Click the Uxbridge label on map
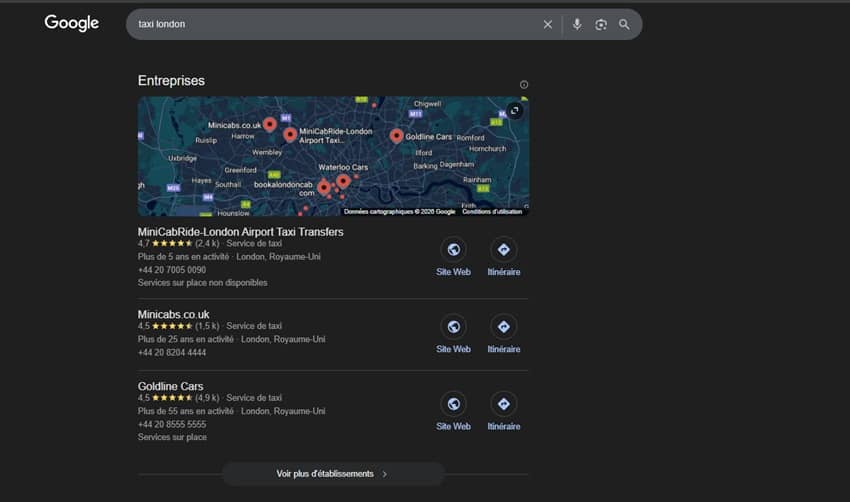Screen dimensions: 850x502 pos(182,158)
